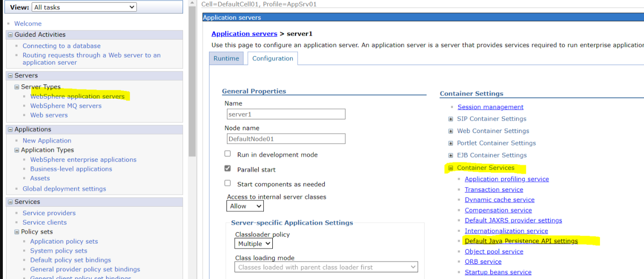Expand Portlet Container Settings
Image resolution: width=644 pixels, height=279 pixels.
coord(450,143)
